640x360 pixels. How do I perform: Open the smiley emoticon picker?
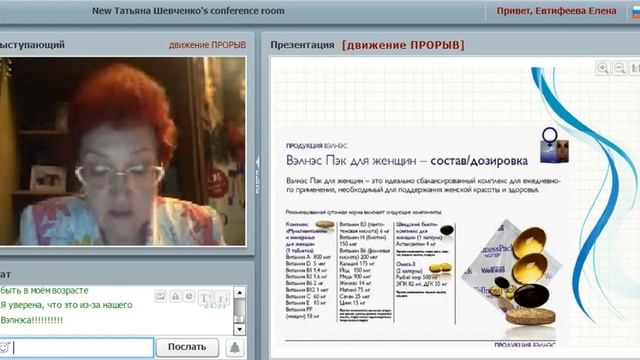click(x=4, y=347)
